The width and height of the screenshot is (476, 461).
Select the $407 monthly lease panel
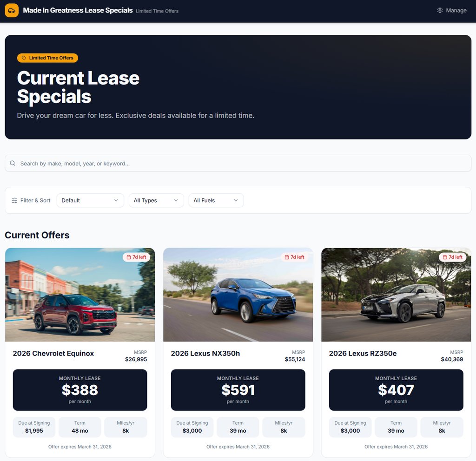[x=396, y=390]
